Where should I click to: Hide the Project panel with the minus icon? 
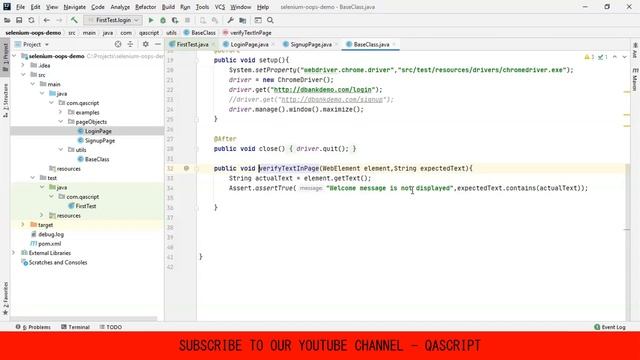[158, 44]
